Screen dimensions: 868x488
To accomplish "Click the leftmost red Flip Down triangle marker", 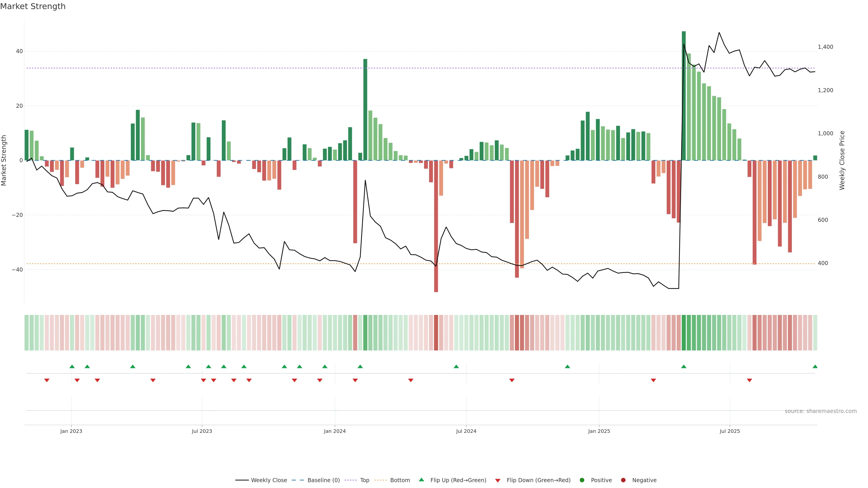I will click(47, 380).
